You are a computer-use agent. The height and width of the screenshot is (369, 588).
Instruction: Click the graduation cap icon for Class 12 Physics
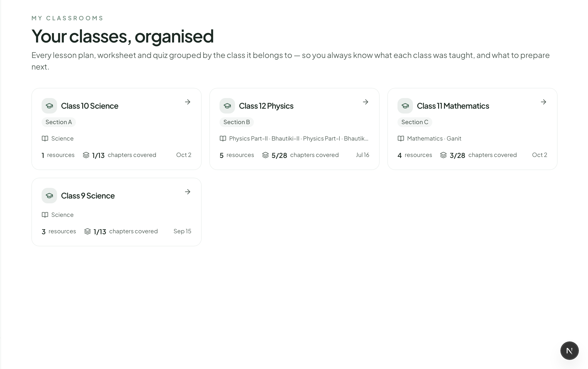[x=227, y=106]
